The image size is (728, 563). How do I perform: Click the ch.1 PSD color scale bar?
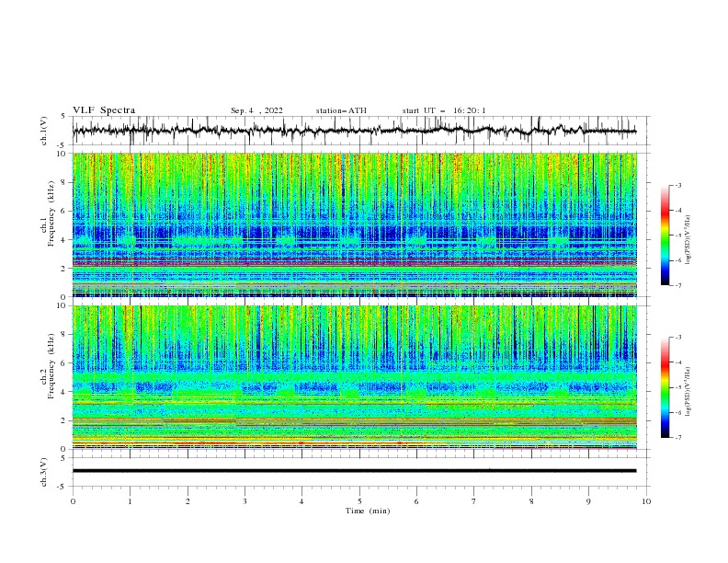pyautogui.click(x=665, y=236)
